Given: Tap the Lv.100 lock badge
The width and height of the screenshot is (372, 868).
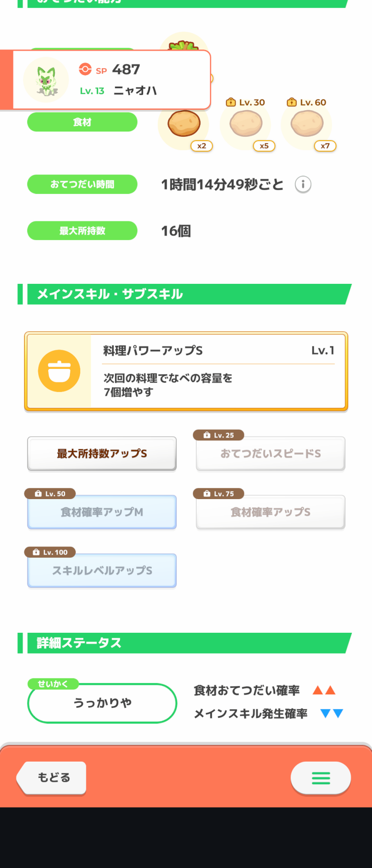Looking at the screenshot, I should (50, 552).
